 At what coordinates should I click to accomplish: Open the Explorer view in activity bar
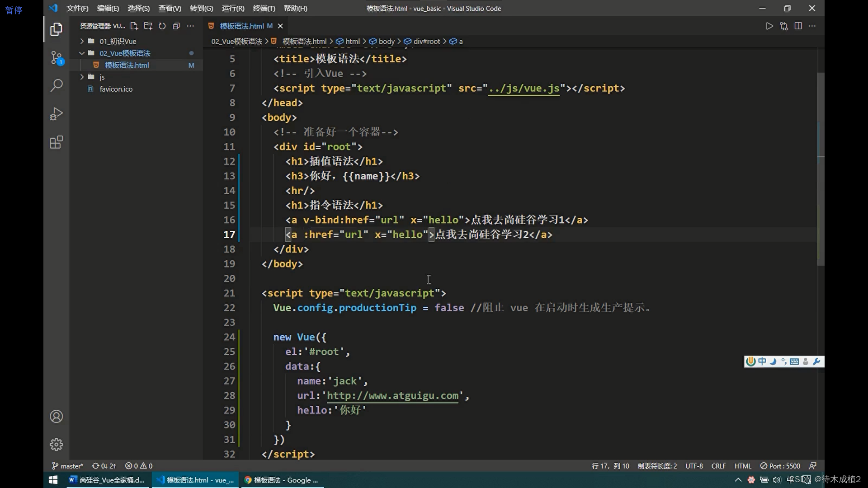click(56, 29)
